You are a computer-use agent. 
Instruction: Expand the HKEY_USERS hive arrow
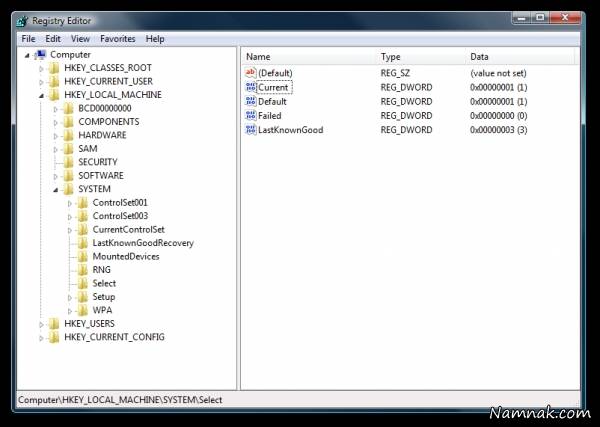point(42,324)
